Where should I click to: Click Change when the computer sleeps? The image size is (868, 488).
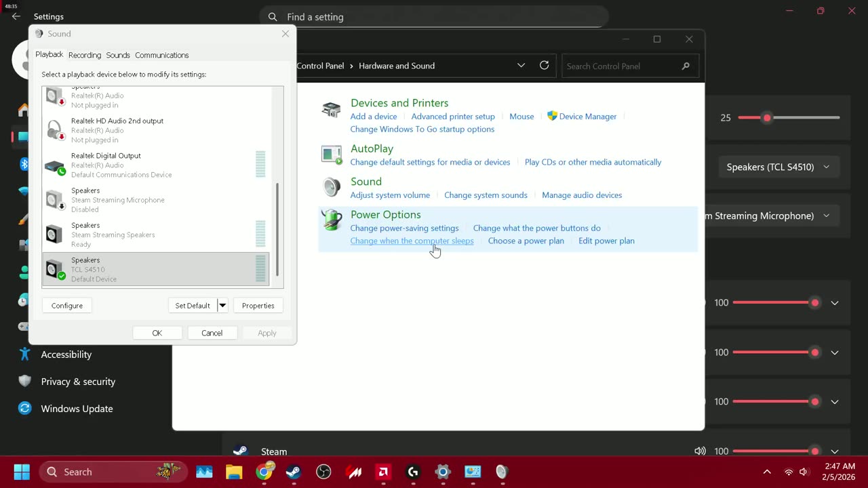pyautogui.click(x=412, y=241)
